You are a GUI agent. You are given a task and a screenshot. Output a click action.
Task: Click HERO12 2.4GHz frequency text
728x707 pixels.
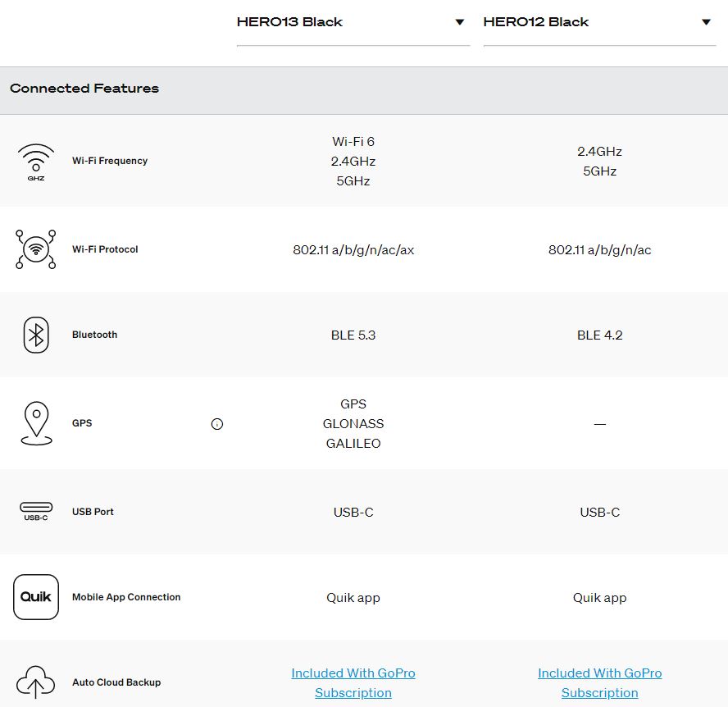[x=600, y=152]
